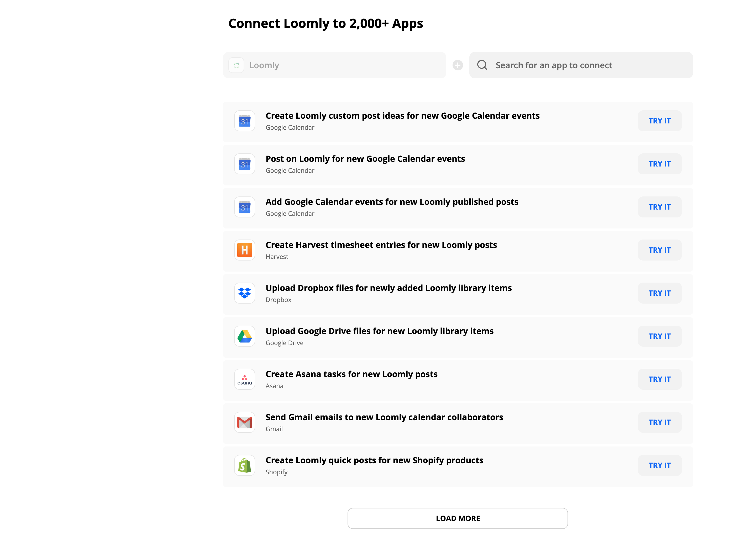Image resolution: width=756 pixels, height=546 pixels.
Task: Click the Google Calendar icon beside published posts zap
Action: 244,207
